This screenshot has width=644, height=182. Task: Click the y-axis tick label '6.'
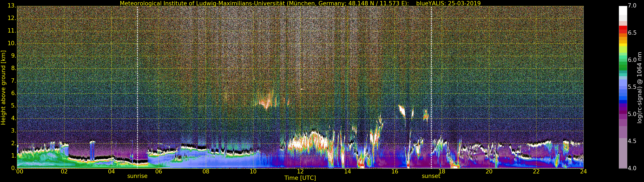click(x=14, y=93)
